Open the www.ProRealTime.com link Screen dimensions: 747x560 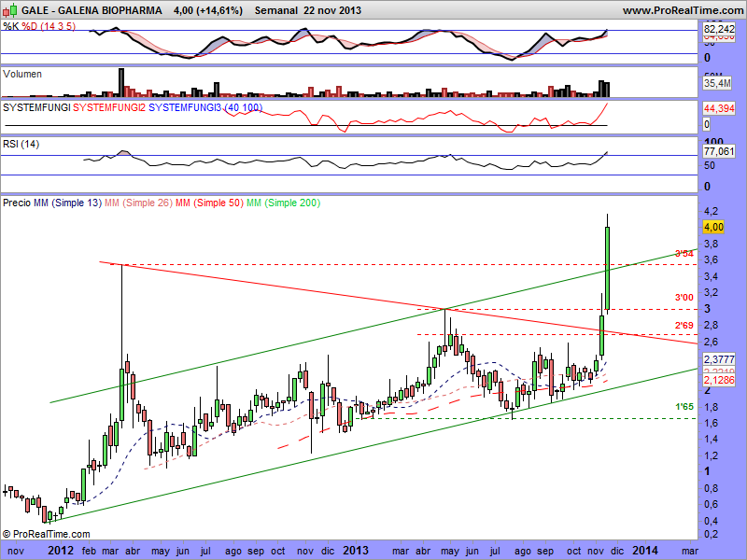point(683,10)
